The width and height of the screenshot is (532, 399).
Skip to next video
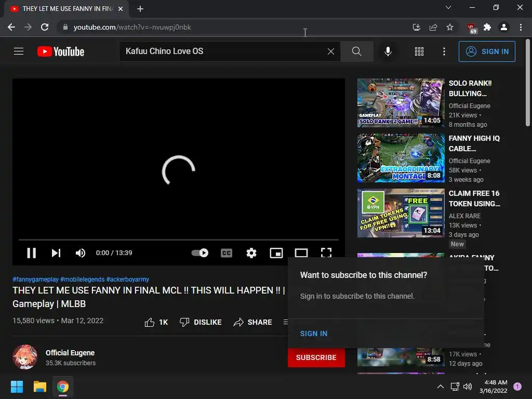click(56, 253)
